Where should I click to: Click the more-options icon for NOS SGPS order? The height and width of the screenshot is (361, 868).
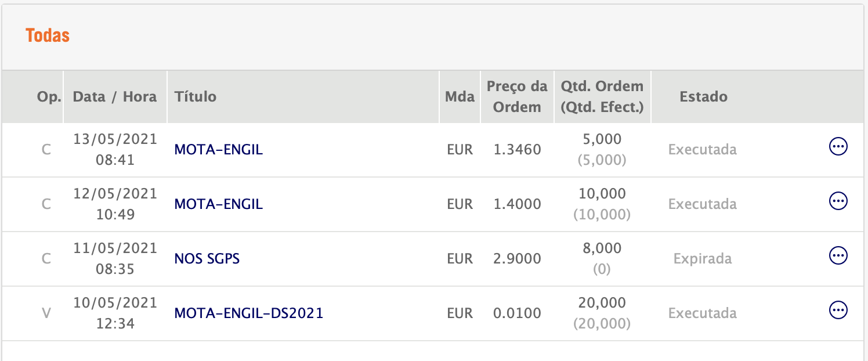838,255
